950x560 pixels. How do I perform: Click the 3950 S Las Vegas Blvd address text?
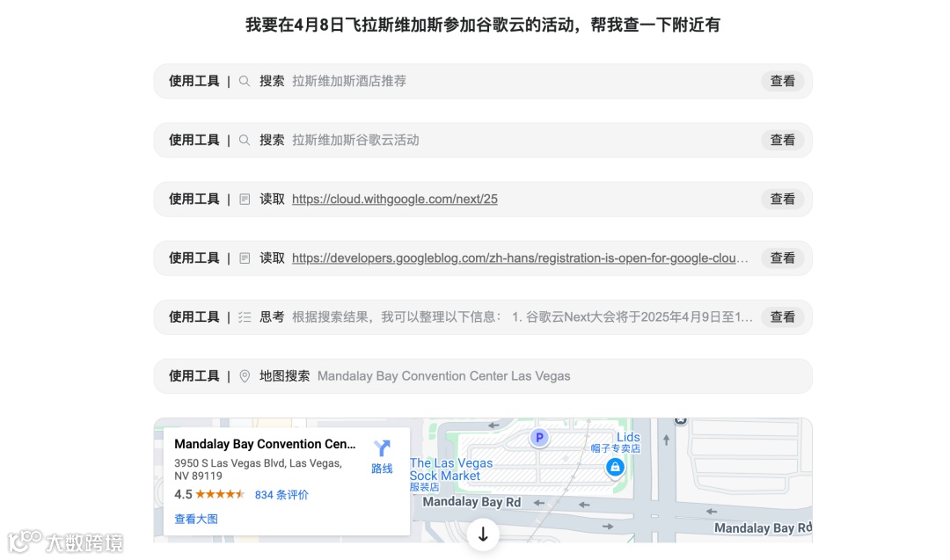pos(258,469)
